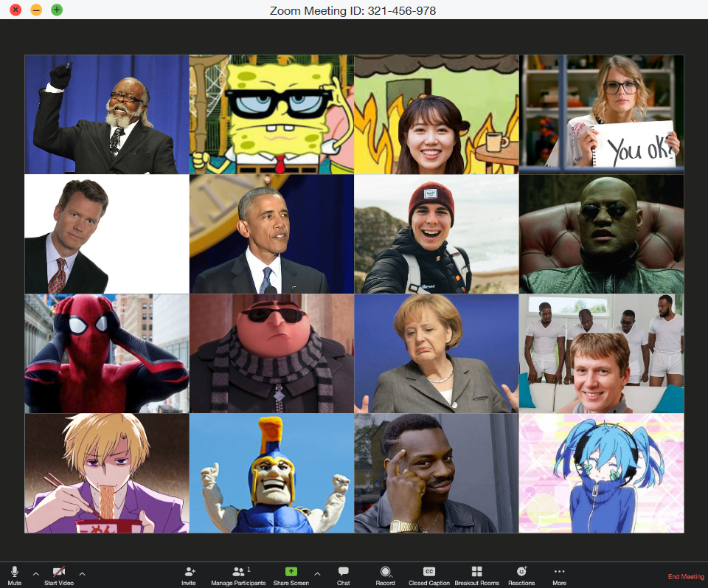Open Closed Caption settings
Screen dimensions: 708x588
click(429, 575)
